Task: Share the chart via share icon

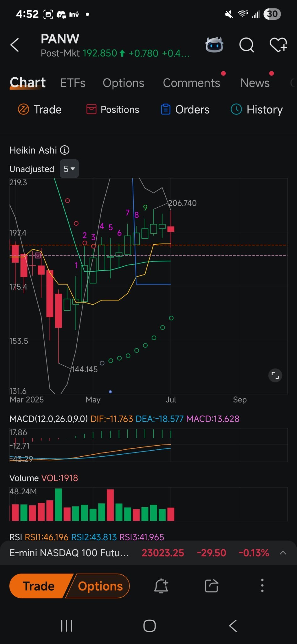Action: (x=212, y=586)
